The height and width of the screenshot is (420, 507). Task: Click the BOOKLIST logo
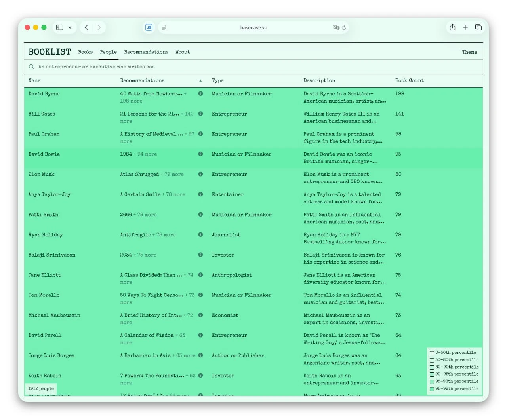(50, 52)
